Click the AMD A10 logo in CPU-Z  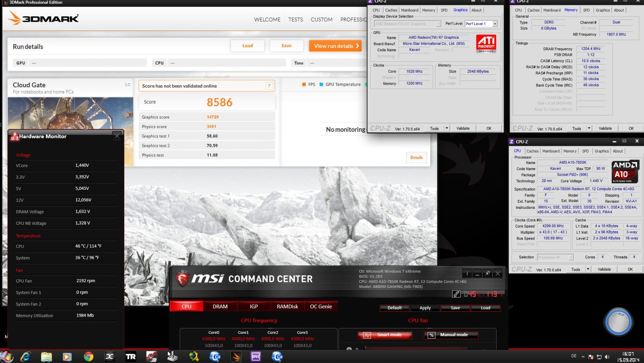tap(625, 171)
